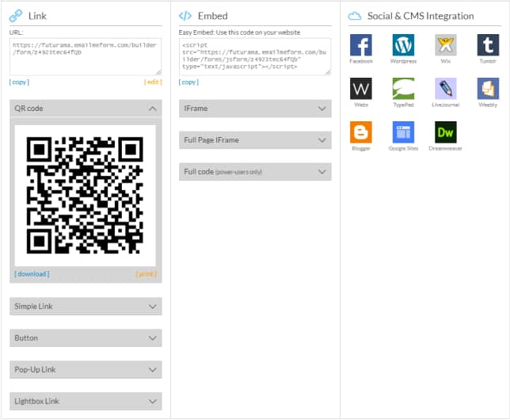Expand the Full Page IFrame section

[x=255, y=140]
